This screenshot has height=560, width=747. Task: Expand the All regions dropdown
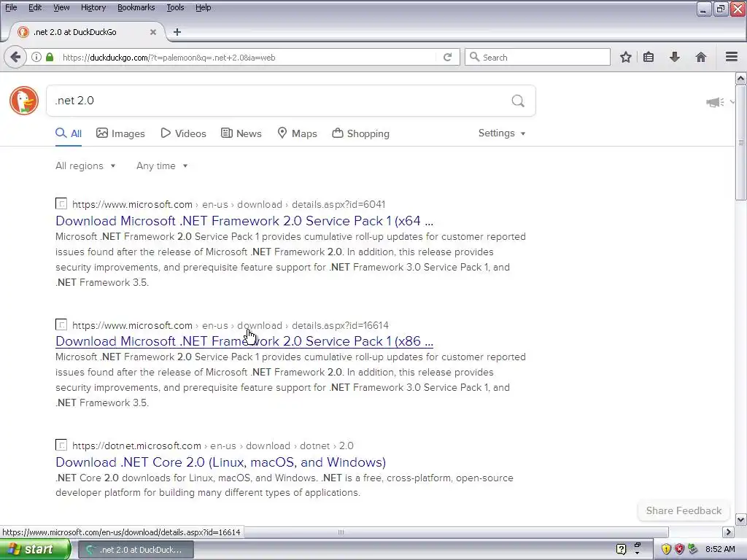[85, 166]
